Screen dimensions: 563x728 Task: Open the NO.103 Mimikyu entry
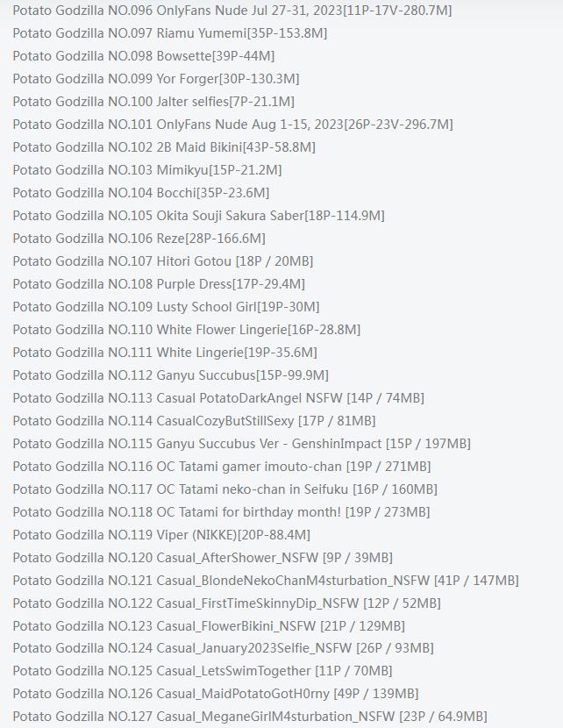click(x=147, y=170)
